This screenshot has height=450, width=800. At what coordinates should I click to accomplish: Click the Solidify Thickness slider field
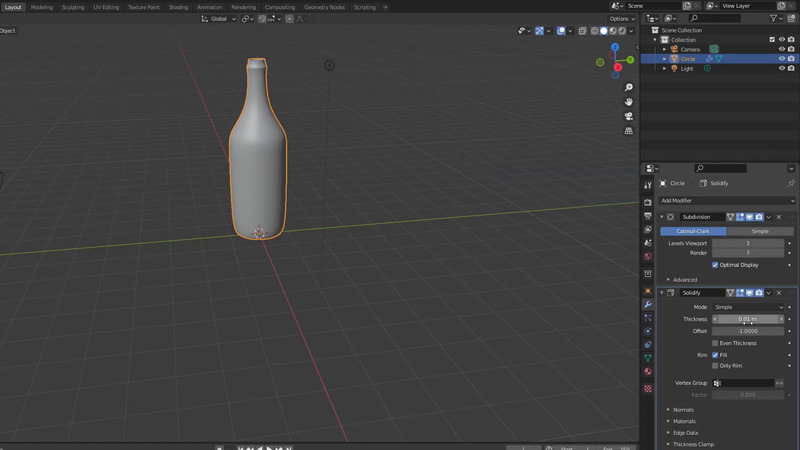coord(747,319)
